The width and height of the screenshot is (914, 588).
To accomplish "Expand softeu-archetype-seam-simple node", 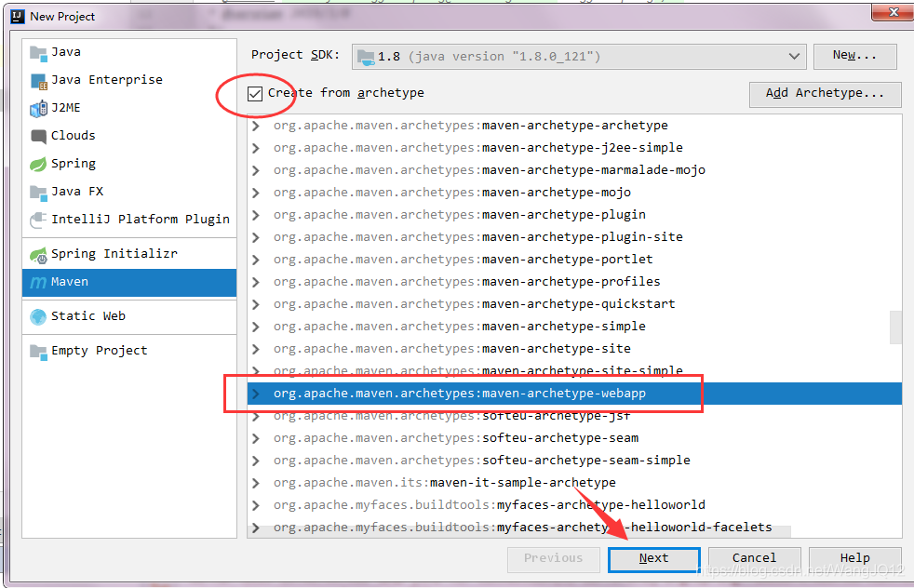I will 255,461.
